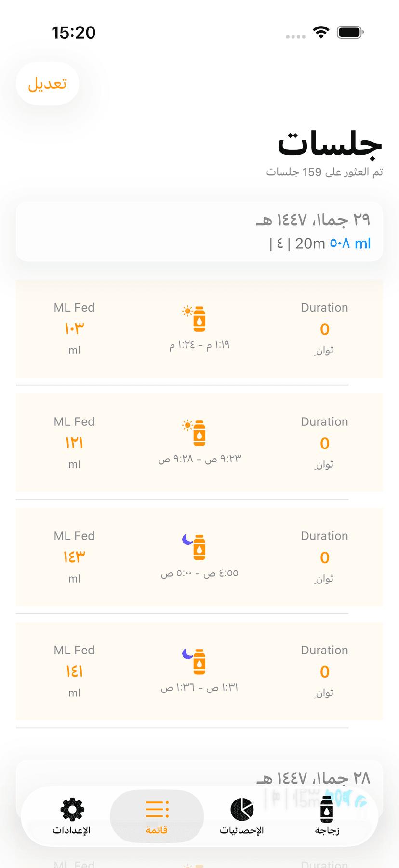399x868 pixels.
Task: Tap the تعديل edit button
Action: (47, 83)
